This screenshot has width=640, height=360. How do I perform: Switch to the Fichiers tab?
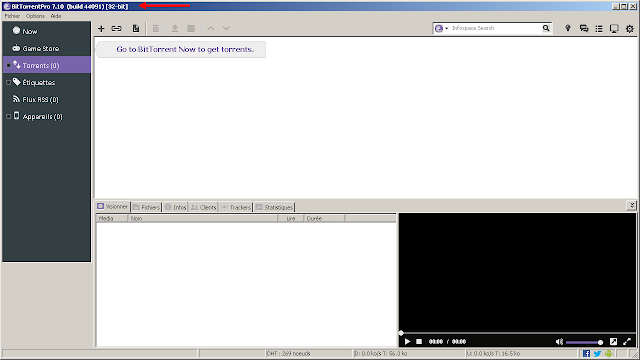146,207
